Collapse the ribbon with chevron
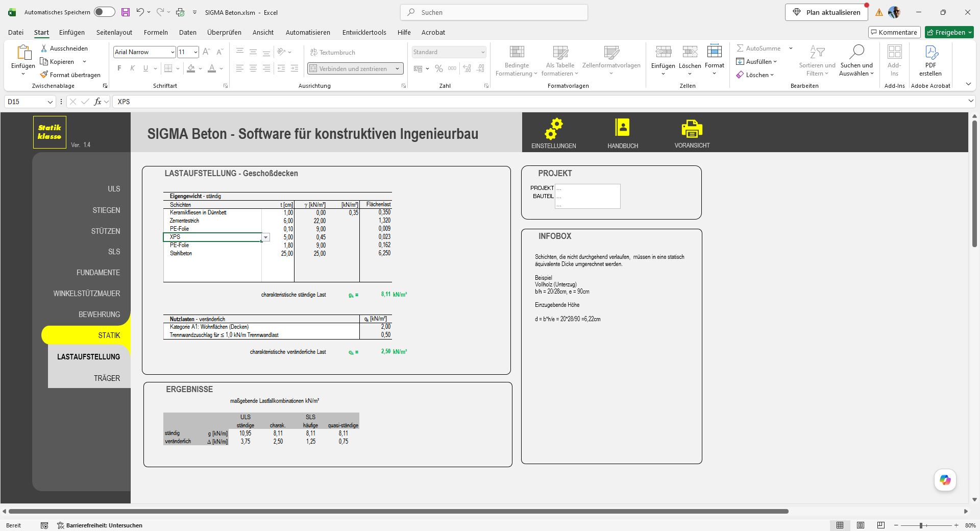This screenshot has width=980, height=531. pyautogui.click(x=968, y=84)
